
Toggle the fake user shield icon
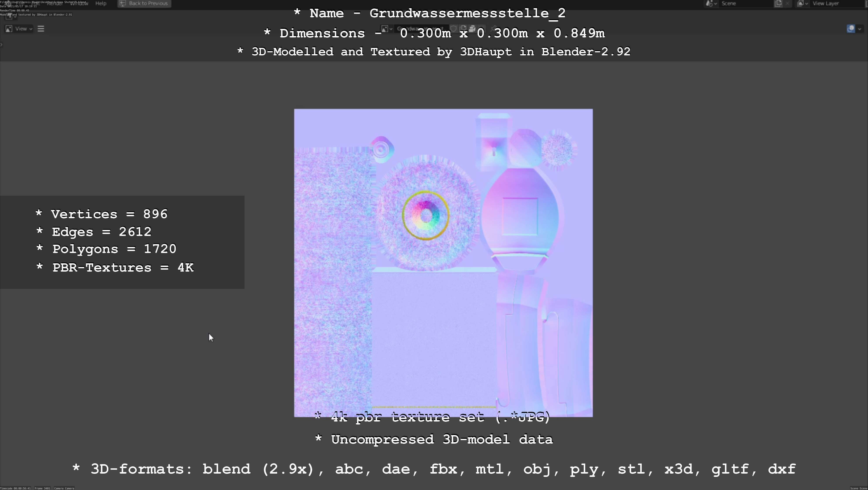pos(454,29)
